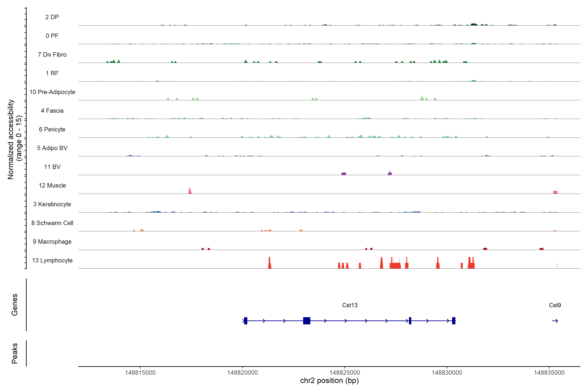Viewport: 588px width, 392px height.
Task: Click the 9 Macrophage track label
Action: click(x=52, y=242)
